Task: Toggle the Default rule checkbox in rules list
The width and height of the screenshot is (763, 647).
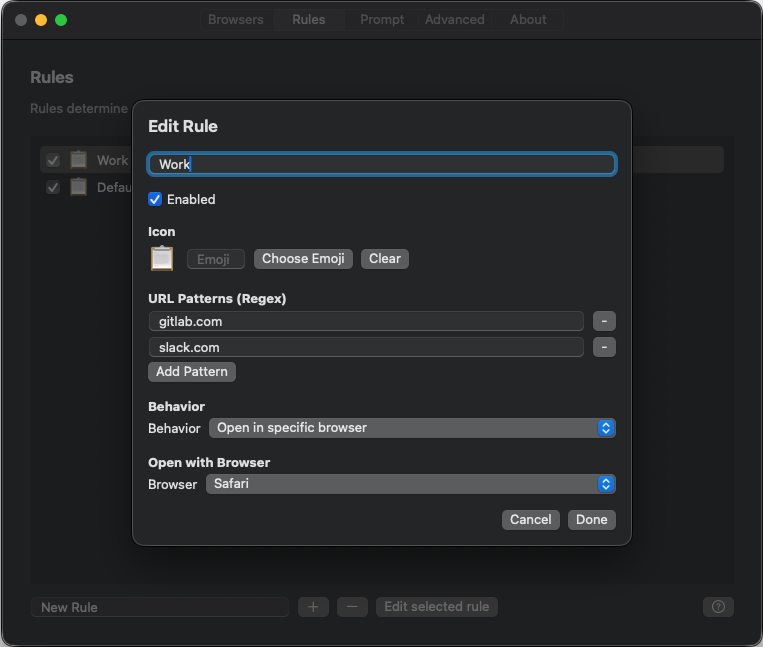Action: click(x=53, y=187)
